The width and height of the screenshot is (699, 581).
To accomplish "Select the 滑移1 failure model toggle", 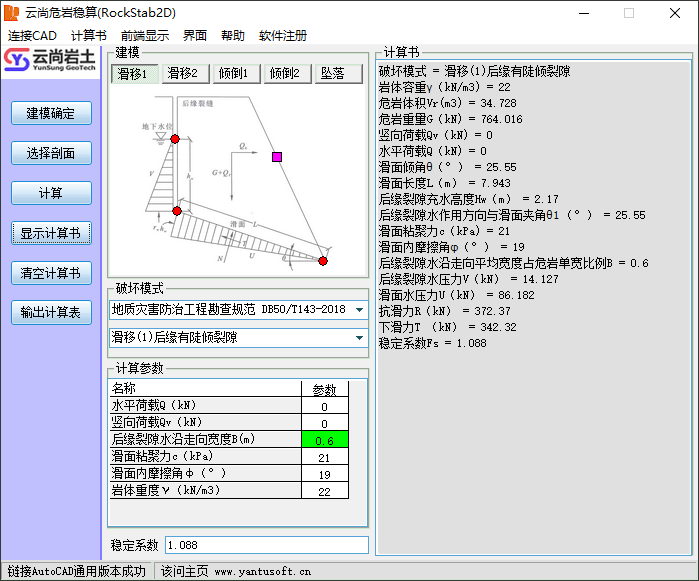I will pos(134,74).
